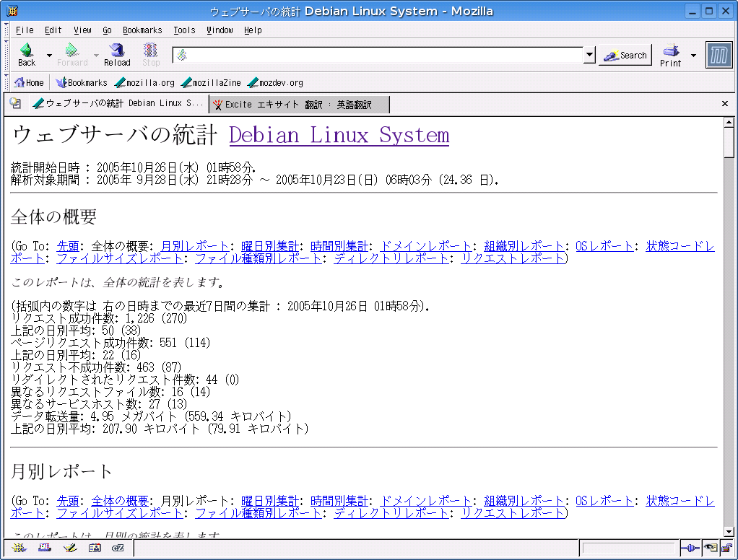738x560 pixels.
Task: Open the mozilla.org bookmark
Action: pos(144,83)
